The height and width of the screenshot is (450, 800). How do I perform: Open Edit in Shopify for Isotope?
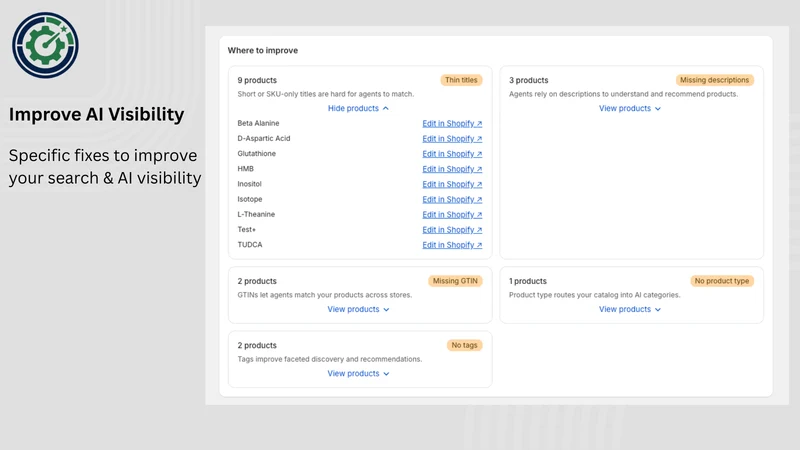(452, 199)
